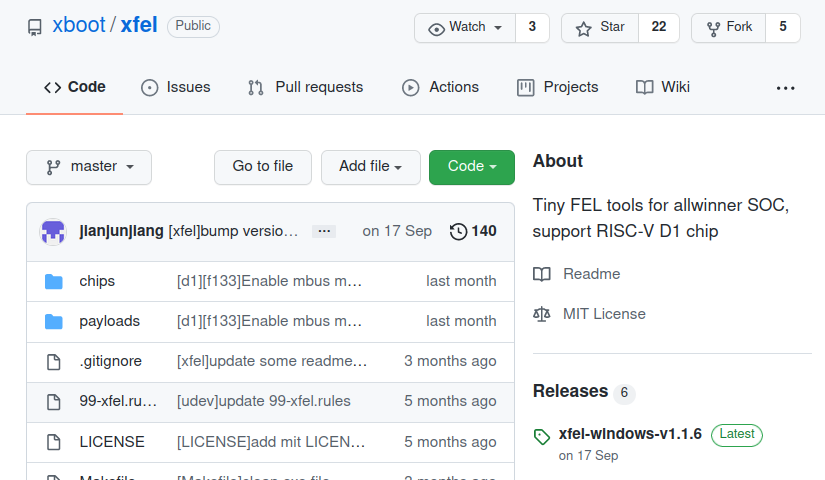Screen dimensions: 825x480
Task: Click the repository book icon beside xboot
Action: (x=35, y=27)
